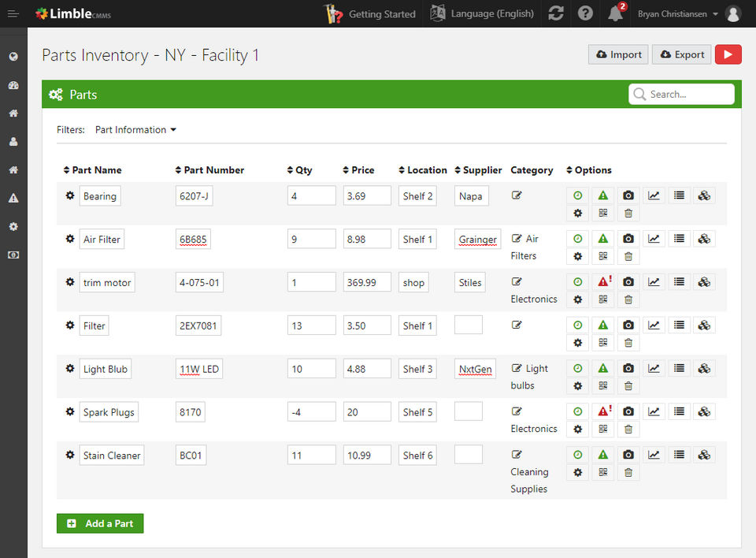
Task: Open the camera icon for Bearing part
Action: (628, 195)
